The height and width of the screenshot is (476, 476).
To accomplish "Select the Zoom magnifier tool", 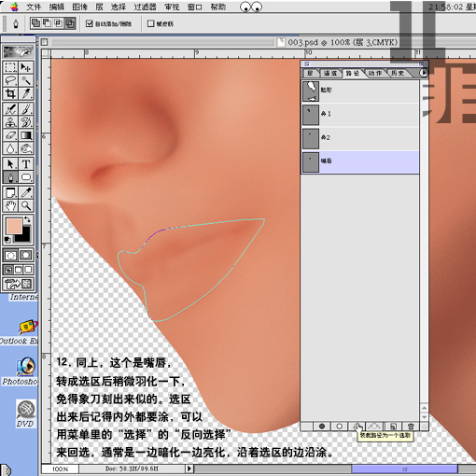I will pyautogui.click(x=26, y=205).
